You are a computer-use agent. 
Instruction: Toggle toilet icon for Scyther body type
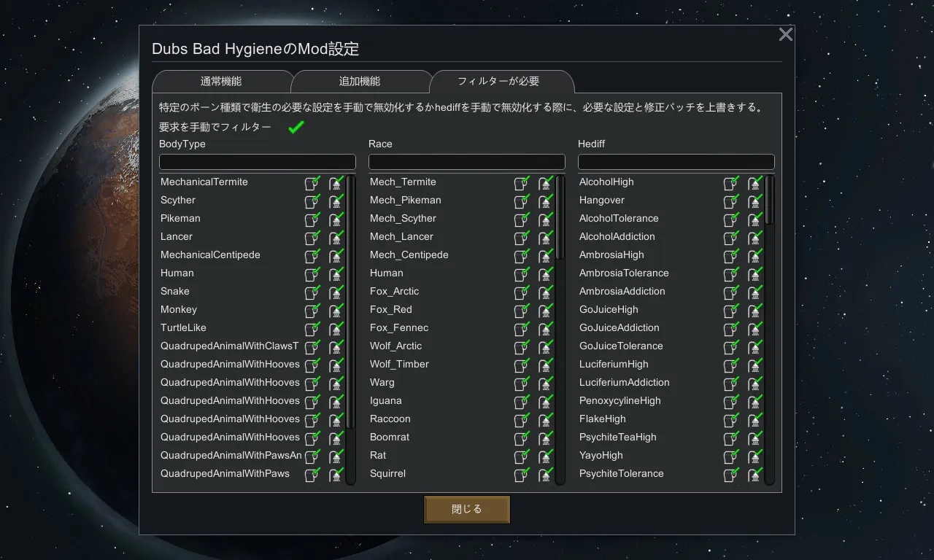pos(312,201)
